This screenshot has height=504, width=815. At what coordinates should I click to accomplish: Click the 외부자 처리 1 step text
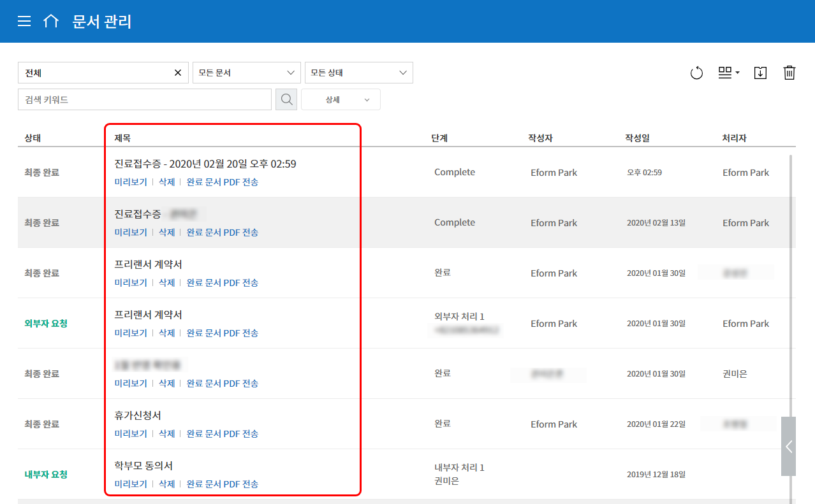pyautogui.click(x=459, y=317)
